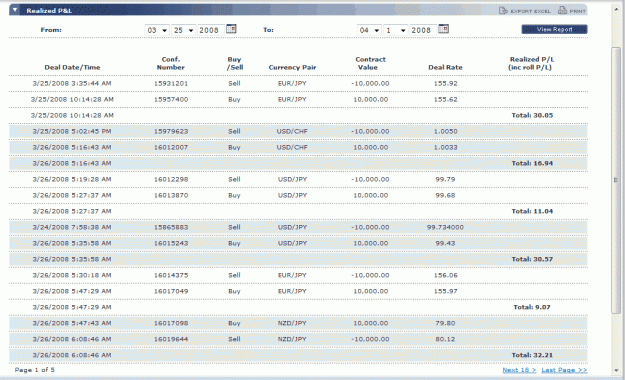Image resolution: width=625 pixels, height=380 pixels.
Task: Click deal rate 155.92
Action: coord(445,83)
